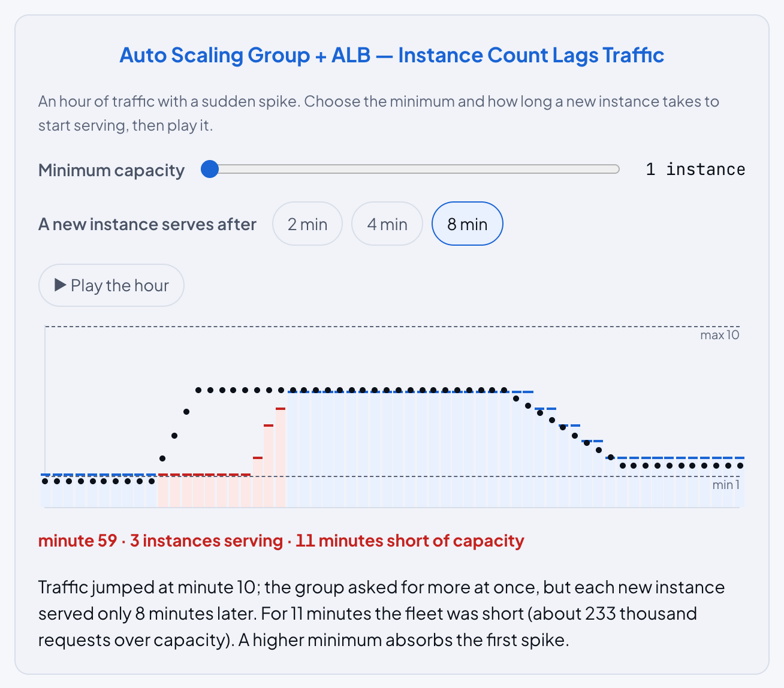This screenshot has height=688, width=784.
Task: Click the "Minimum capacity" label
Action: pyautogui.click(x=111, y=170)
